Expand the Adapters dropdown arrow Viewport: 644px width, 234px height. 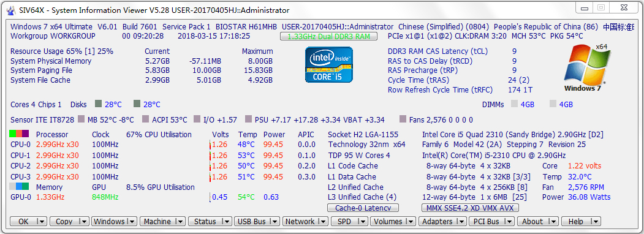[x=461, y=221]
